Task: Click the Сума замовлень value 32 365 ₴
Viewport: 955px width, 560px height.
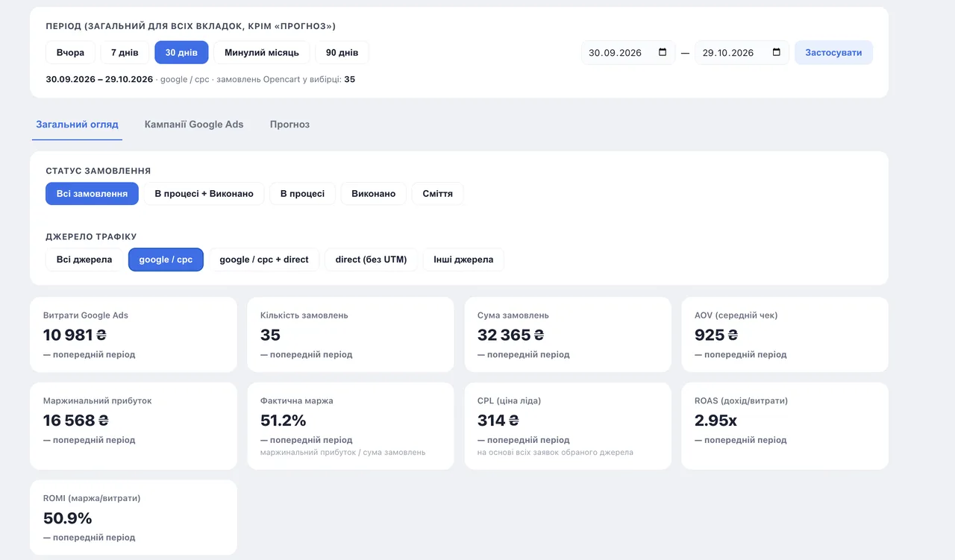Action: 510,335
